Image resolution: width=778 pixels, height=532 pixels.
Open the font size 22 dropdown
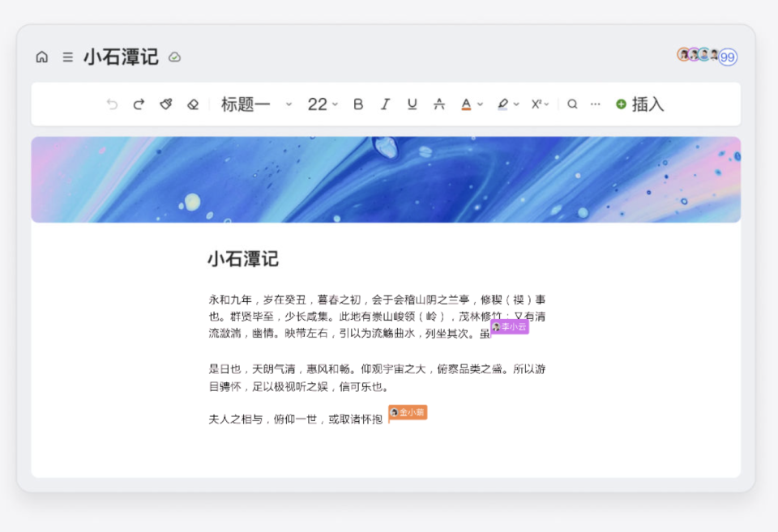(x=322, y=104)
